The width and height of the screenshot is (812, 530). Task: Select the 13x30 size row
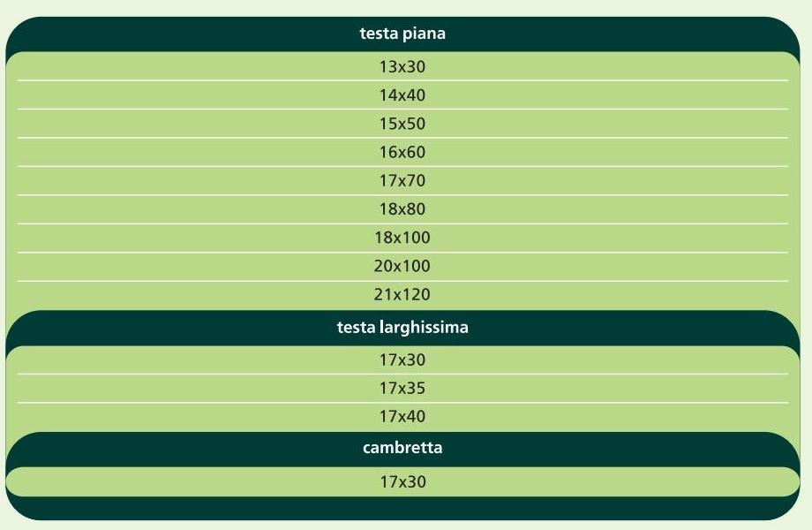coord(402,66)
